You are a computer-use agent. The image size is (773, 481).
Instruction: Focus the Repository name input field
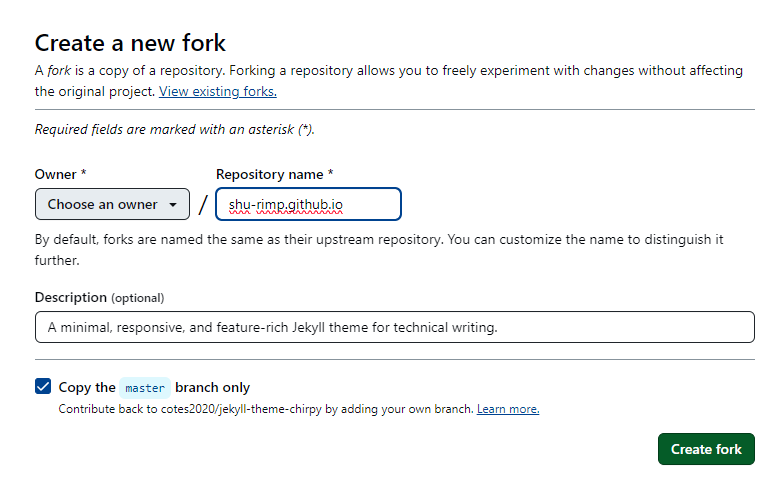[x=308, y=204]
